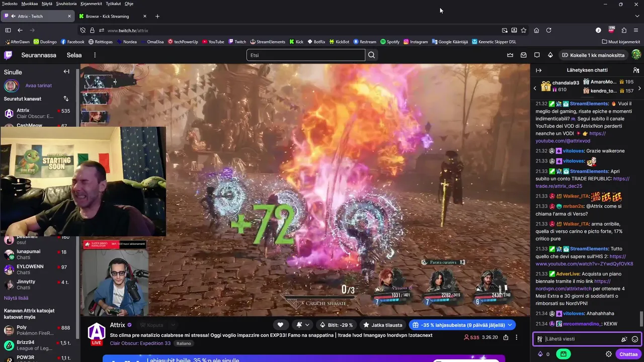644x362 pixels.
Task: Open the Sivuhistoria menu
Action: point(66,4)
